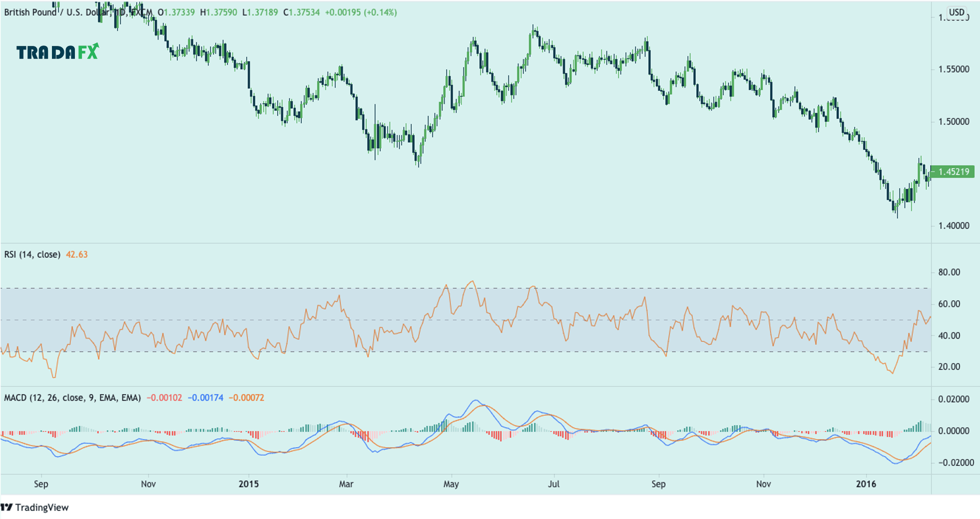Viewport: 980px width, 519px height.
Task: Click the orange signal value -0.00072
Action: [x=246, y=398]
